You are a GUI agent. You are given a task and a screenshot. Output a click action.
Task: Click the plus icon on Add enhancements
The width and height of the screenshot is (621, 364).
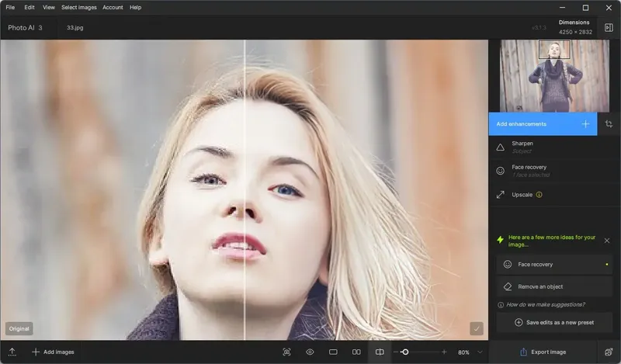(x=585, y=124)
